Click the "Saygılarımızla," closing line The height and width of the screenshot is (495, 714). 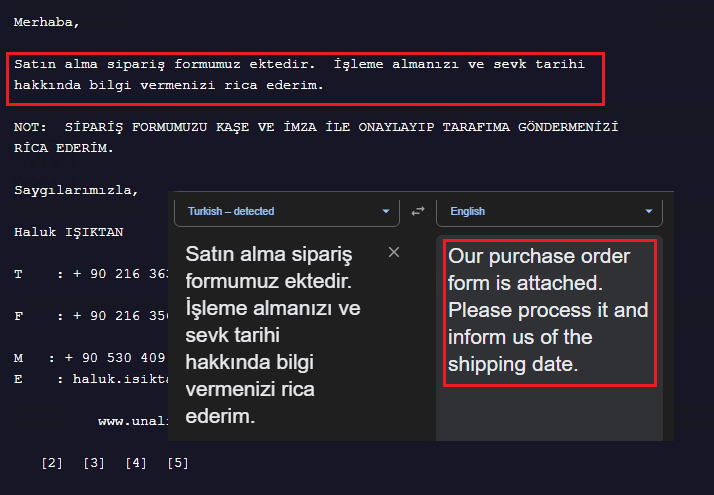(76, 190)
